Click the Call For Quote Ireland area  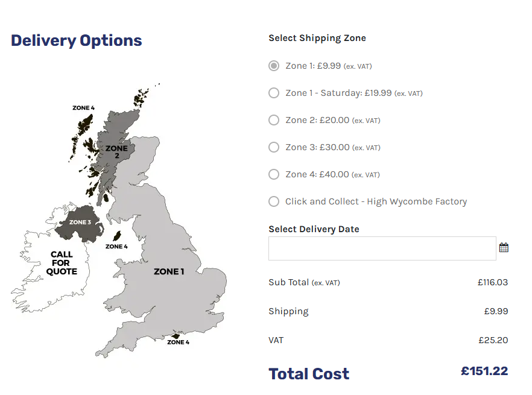click(x=61, y=263)
